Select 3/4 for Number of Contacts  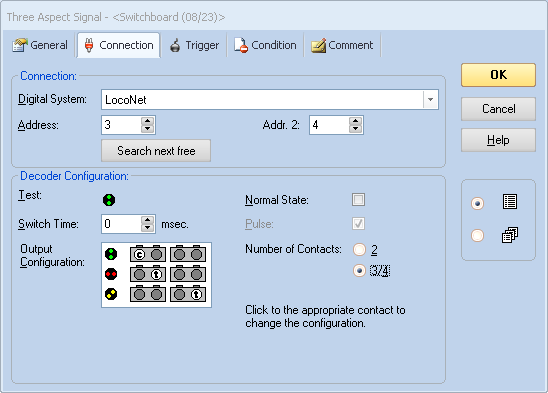359,271
